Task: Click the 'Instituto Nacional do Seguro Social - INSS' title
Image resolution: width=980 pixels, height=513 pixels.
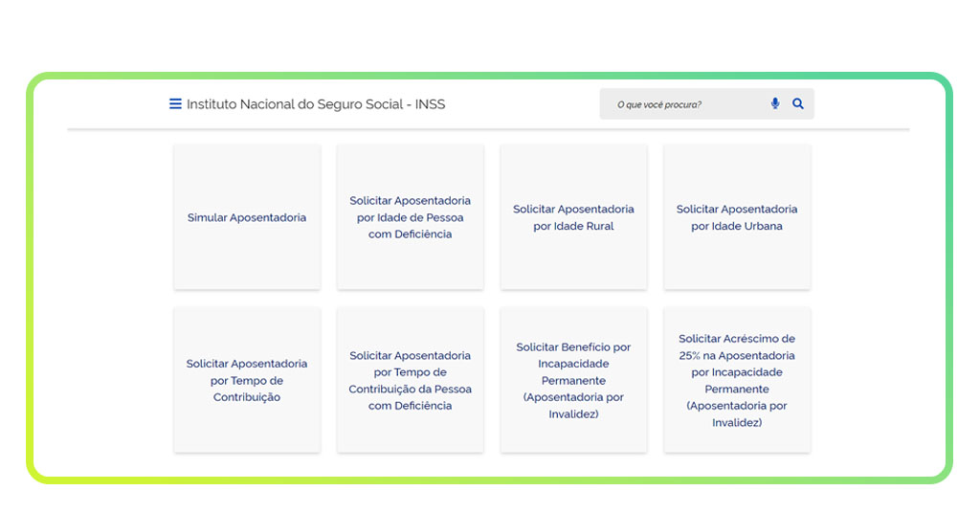Action: point(316,104)
